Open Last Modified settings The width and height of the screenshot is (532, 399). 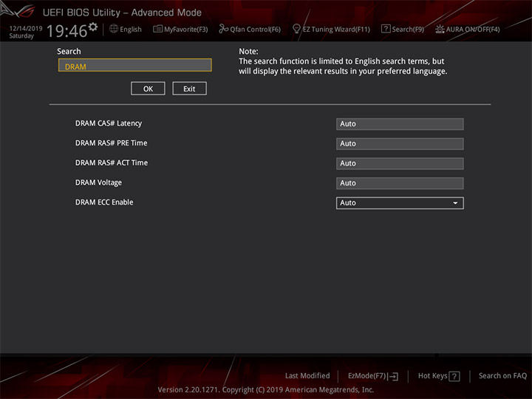click(x=307, y=375)
